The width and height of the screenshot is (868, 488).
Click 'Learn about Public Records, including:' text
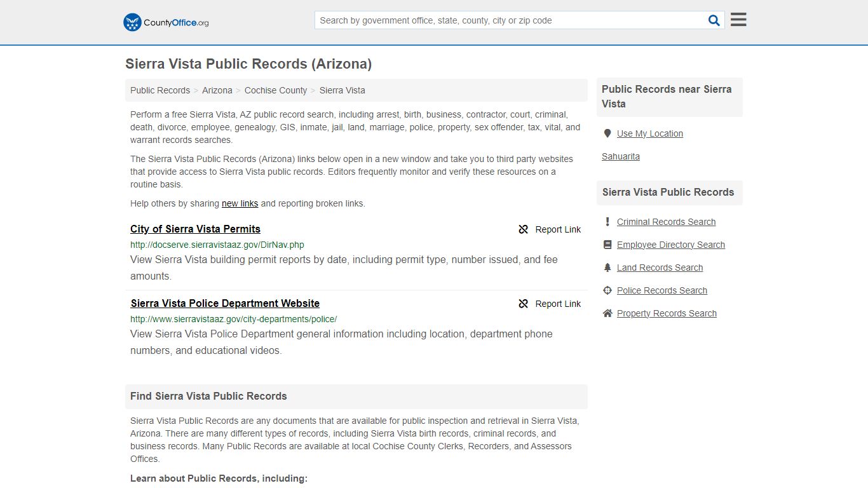[x=219, y=478]
